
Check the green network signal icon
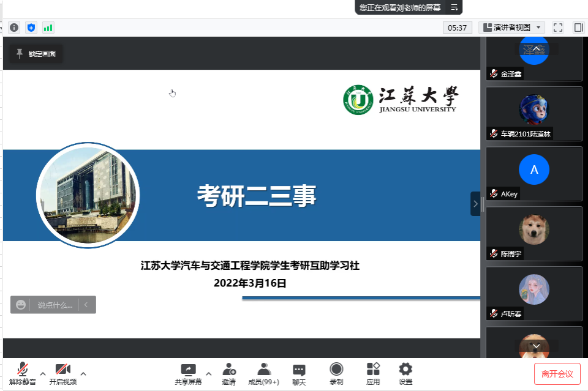tap(48, 28)
